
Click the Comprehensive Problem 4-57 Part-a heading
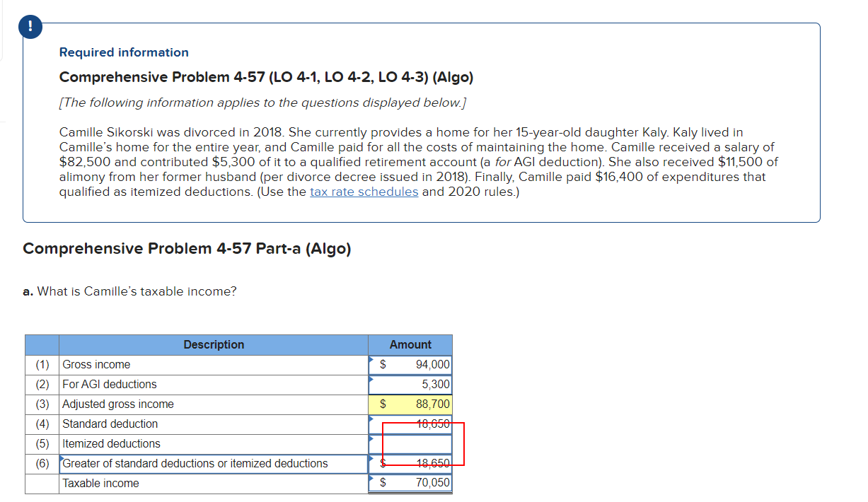(187, 248)
